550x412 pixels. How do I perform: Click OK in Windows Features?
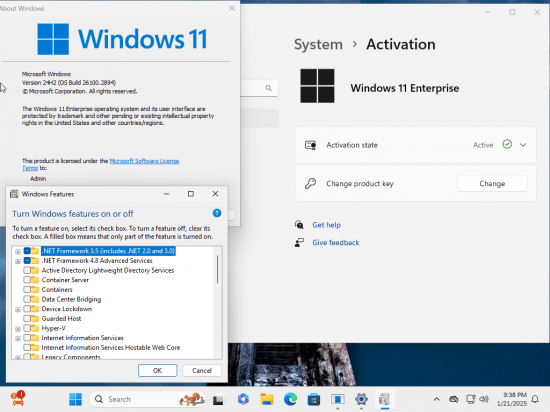[157, 370]
